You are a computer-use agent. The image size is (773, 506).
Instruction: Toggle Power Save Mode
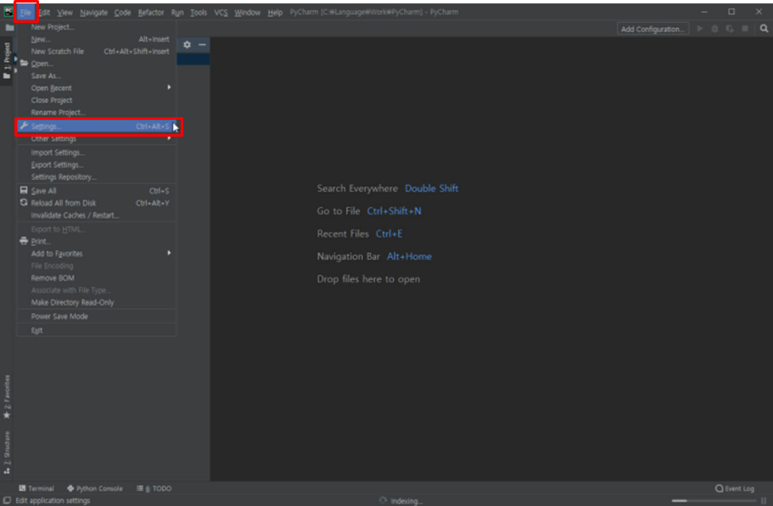coord(97,317)
